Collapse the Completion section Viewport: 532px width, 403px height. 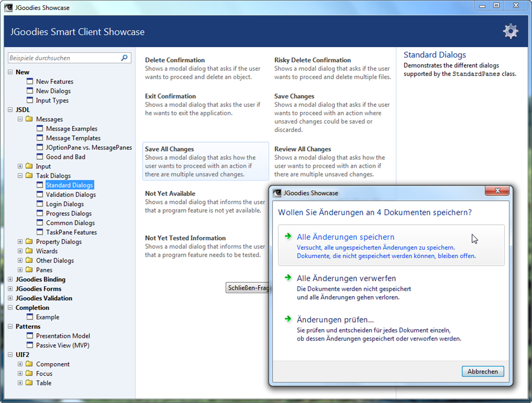click(x=10, y=308)
